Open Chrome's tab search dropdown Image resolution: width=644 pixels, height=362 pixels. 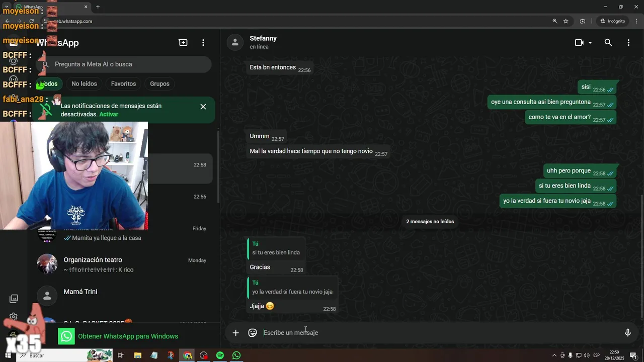point(6,7)
